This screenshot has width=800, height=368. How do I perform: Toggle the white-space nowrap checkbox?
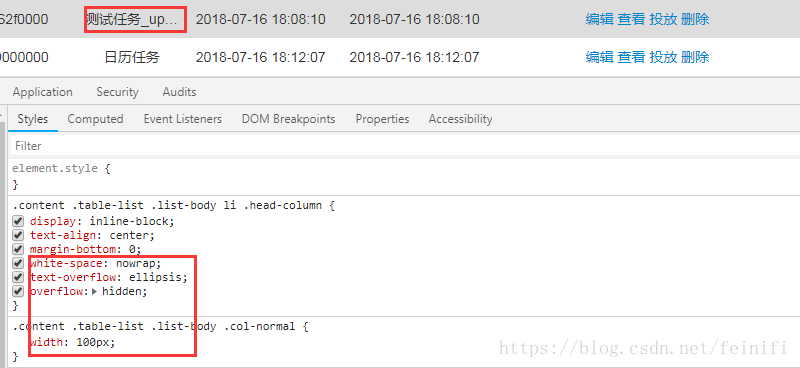[18, 263]
